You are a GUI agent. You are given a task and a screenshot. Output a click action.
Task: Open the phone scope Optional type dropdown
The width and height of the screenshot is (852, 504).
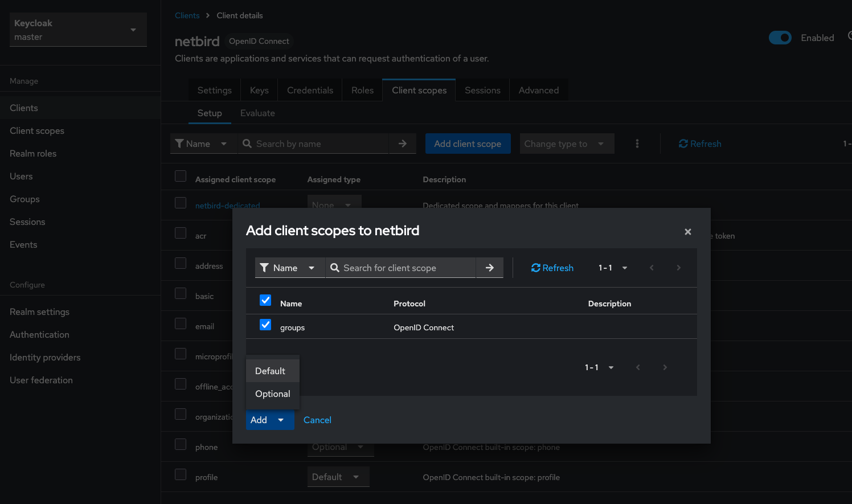[x=341, y=447]
